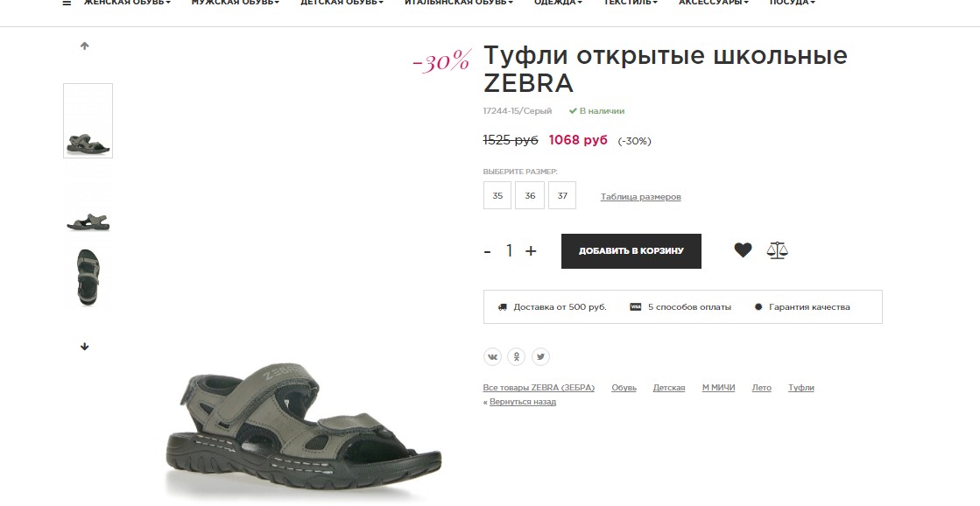
Task: Share via VK icon
Action: pos(492,356)
